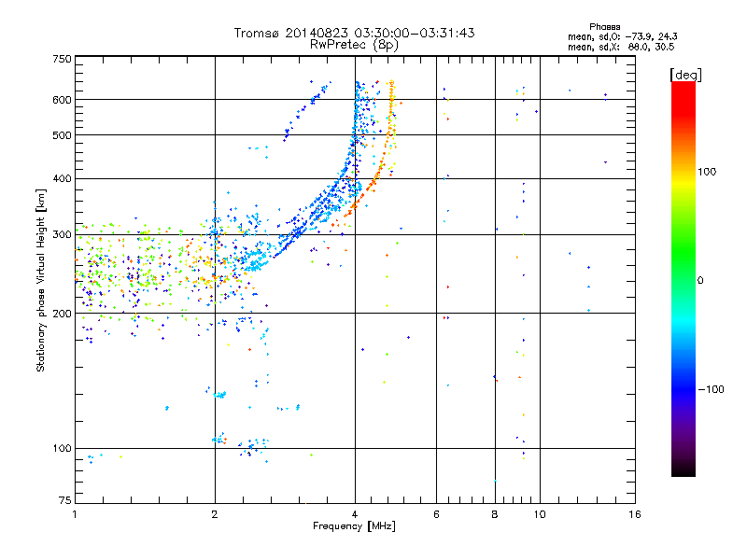Click the x-axis tick label '4'
Image resolution: width=747 pixels, height=560 pixels.
pos(355,514)
